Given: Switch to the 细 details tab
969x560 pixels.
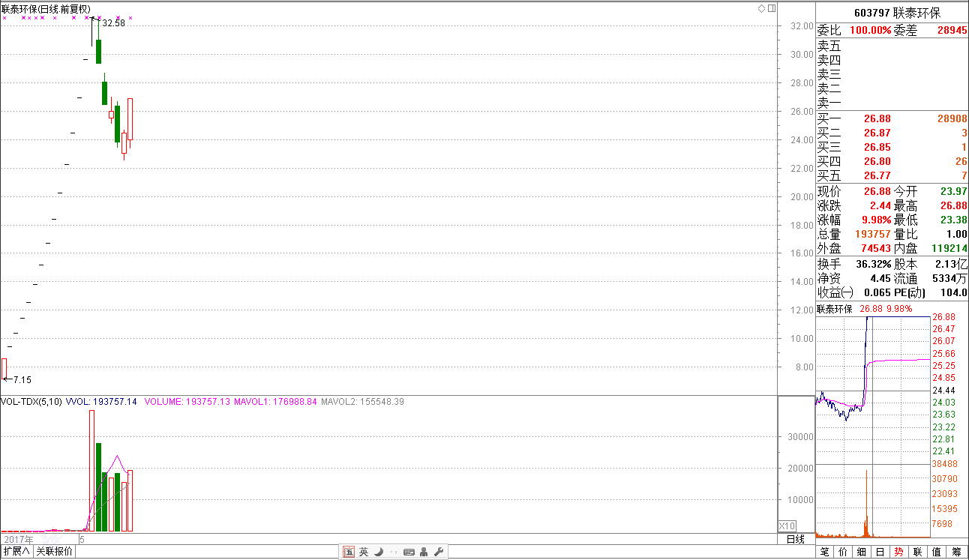Looking at the screenshot, I should 862,552.
